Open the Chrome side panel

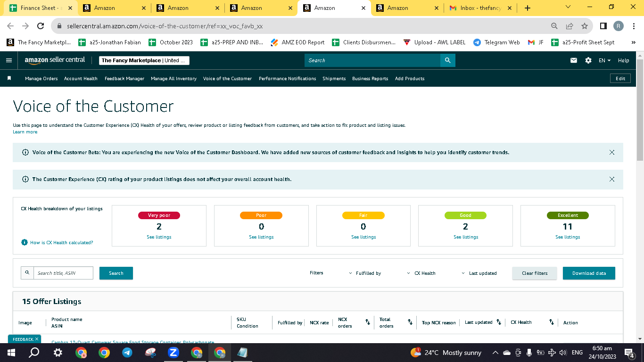(603, 26)
